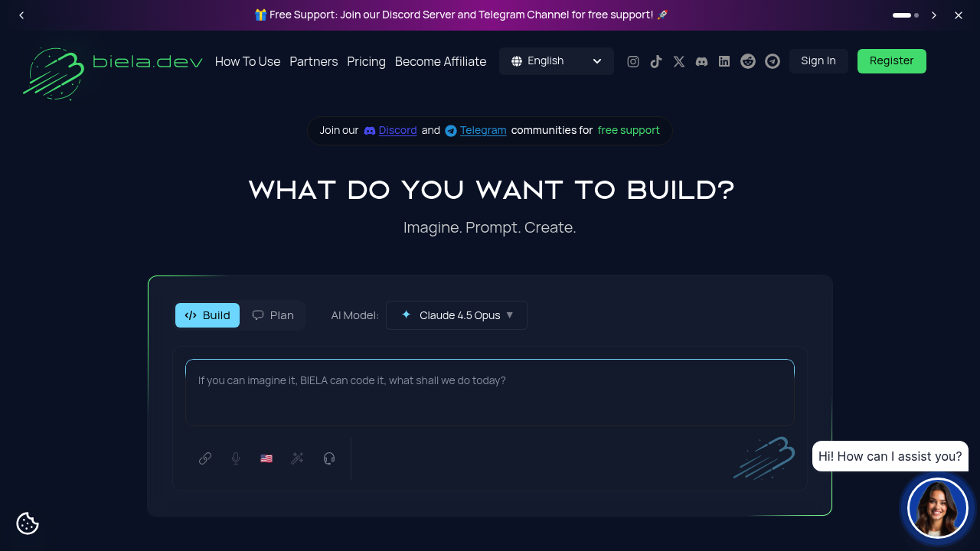Open the How To Use menu item
Viewport: 980px width, 551px height.
pyautogui.click(x=247, y=61)
